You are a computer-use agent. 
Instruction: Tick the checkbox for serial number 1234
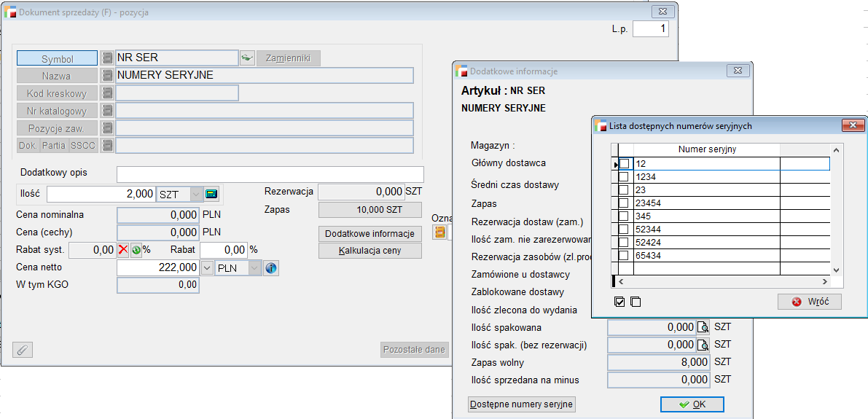tap(624, 177)
